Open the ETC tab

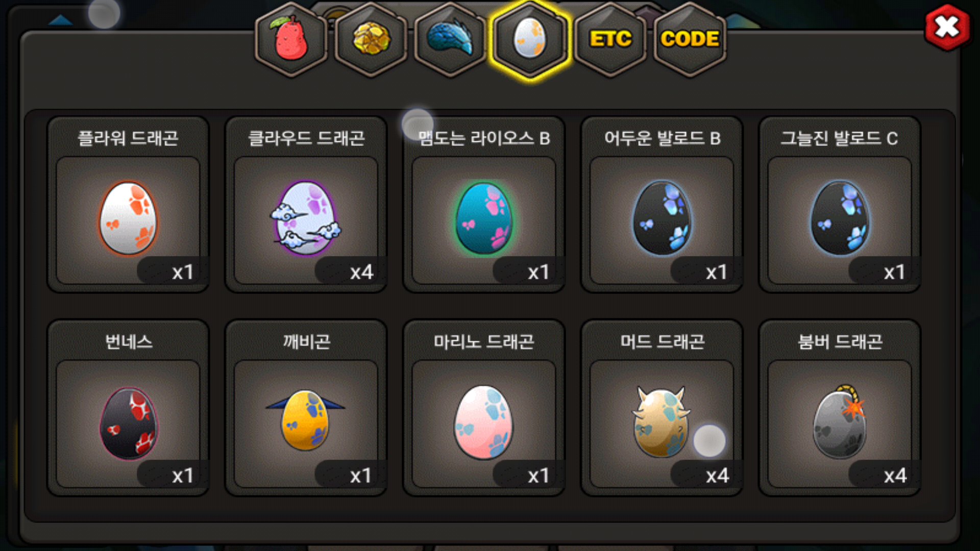(610, 40)
